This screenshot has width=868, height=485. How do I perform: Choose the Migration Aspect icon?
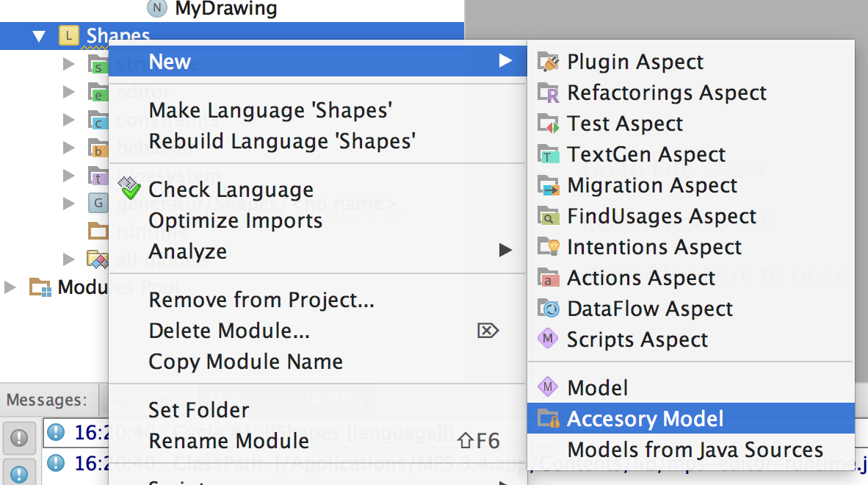click(x=549, y=186)
